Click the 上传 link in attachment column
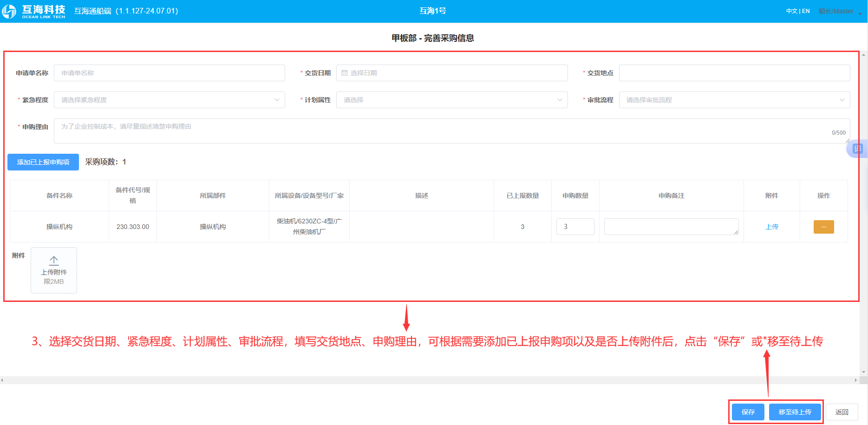 pyautogui.click(x=772, y=227)
